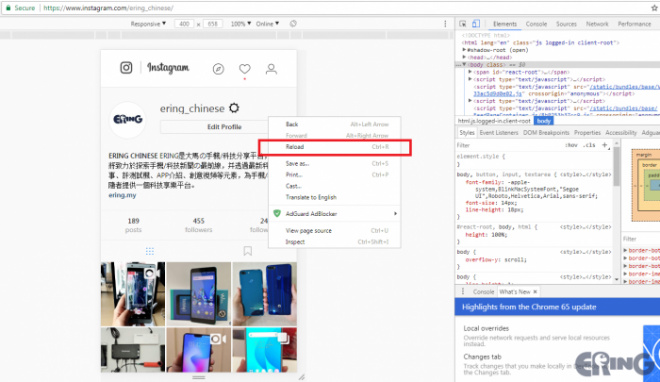Viewport: 660px width, 382px height.
Task: Click the new style rule plus icon
Action: click(x=605, y=145)
